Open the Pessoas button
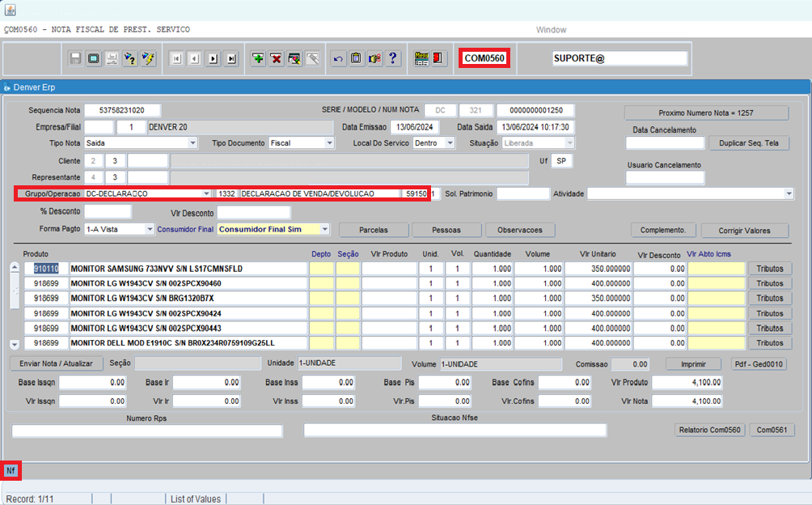Viewport: 812px width, 505px height. [446, 230]
